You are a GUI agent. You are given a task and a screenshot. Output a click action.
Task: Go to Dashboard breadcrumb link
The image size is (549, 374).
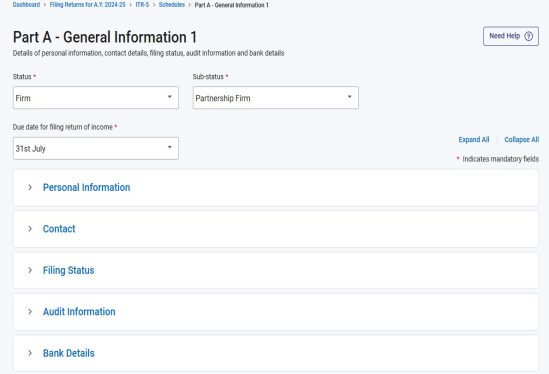point(26,5)
